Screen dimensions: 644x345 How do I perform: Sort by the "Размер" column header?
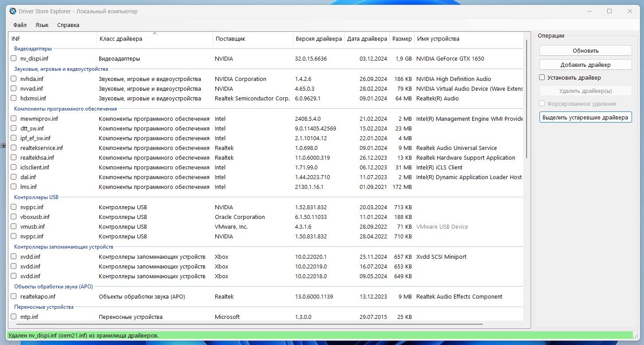[x=401, y=39]
